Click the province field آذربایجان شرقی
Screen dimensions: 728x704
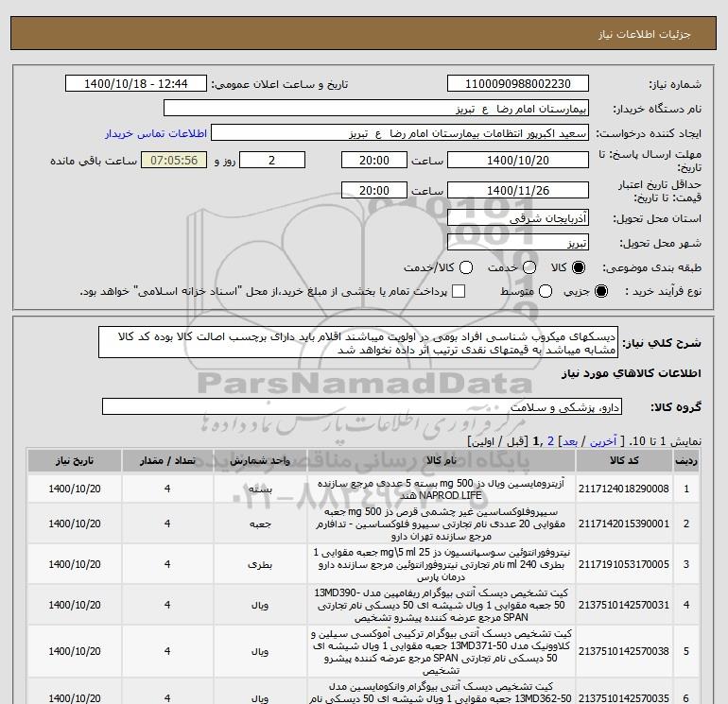pos(518,217)
